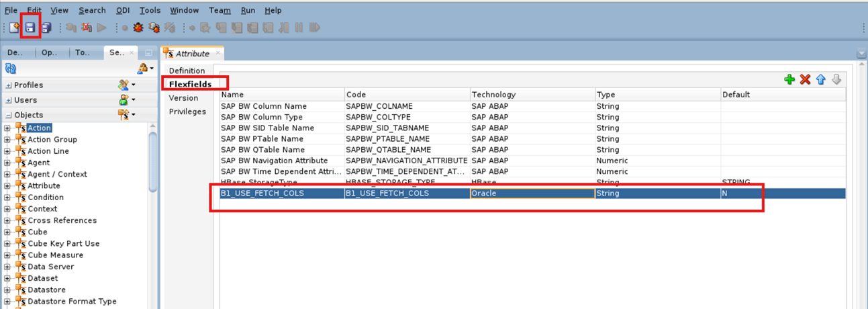
Task: Expand the Action Group tree node
Action: pos(7,140)
